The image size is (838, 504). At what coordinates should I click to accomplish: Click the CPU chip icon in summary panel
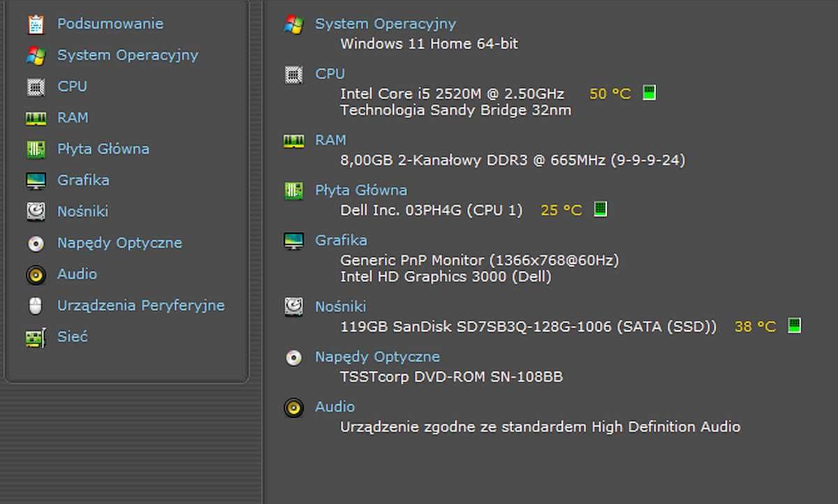(x=294, y=75)
